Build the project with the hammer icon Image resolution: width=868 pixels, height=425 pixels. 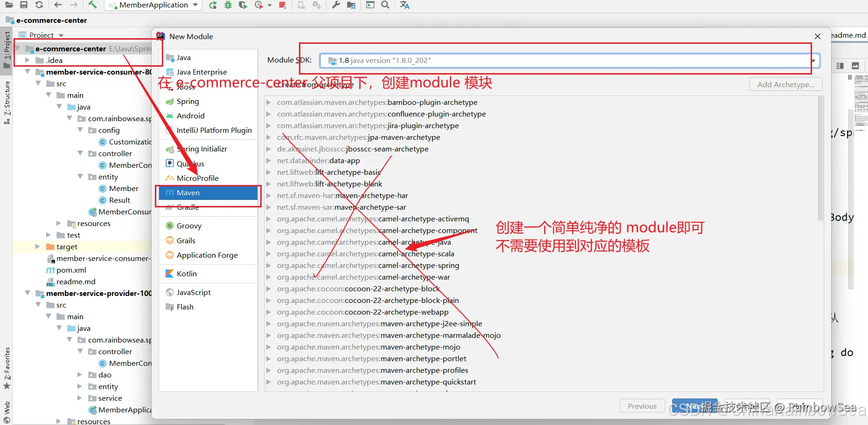[x=92, y=5]
